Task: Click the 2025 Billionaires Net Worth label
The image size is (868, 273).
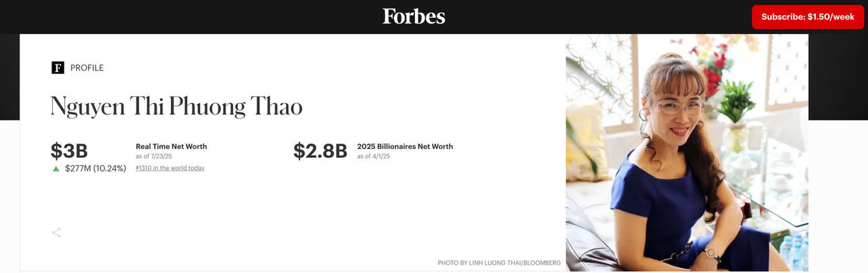Action: (405, 146)
